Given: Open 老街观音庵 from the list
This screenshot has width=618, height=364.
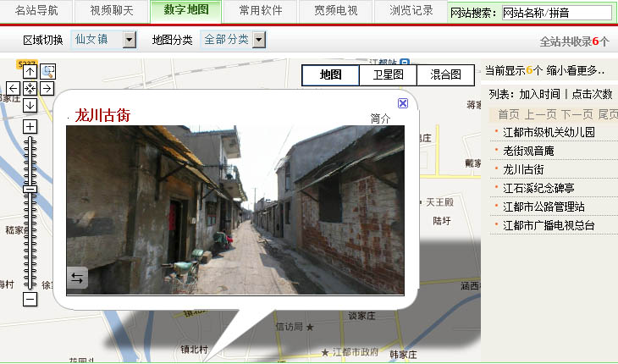Looking at the screenshot, I should point(528,151).
